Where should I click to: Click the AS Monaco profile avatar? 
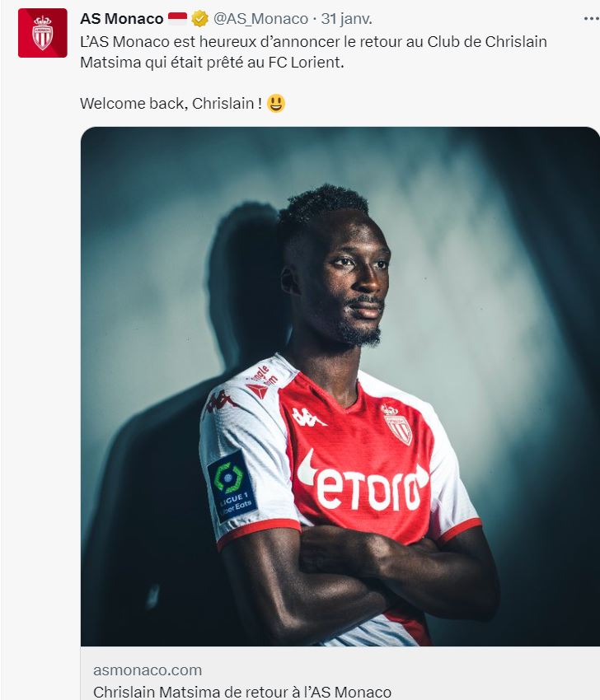point(42,33)
